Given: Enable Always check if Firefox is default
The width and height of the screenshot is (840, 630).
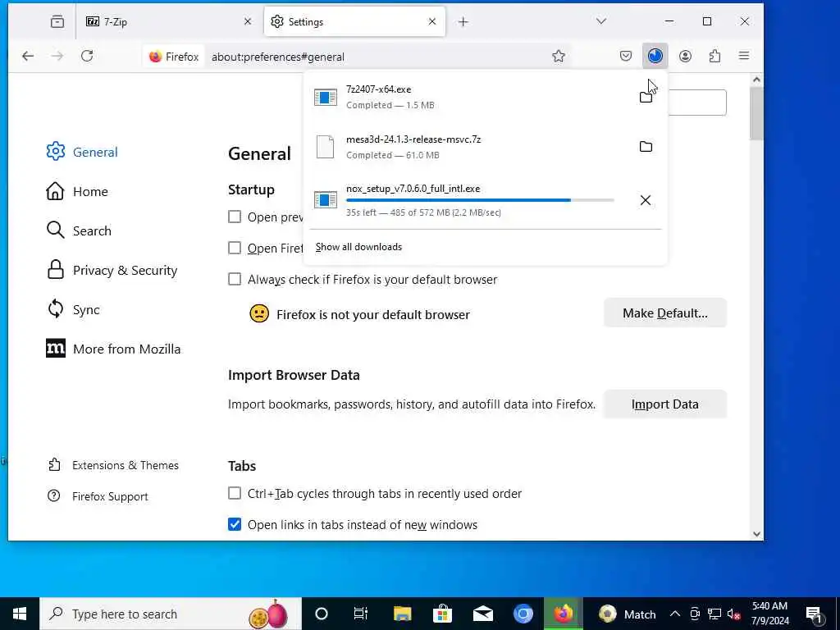Looking at the screenshot, I should (235, 279).
